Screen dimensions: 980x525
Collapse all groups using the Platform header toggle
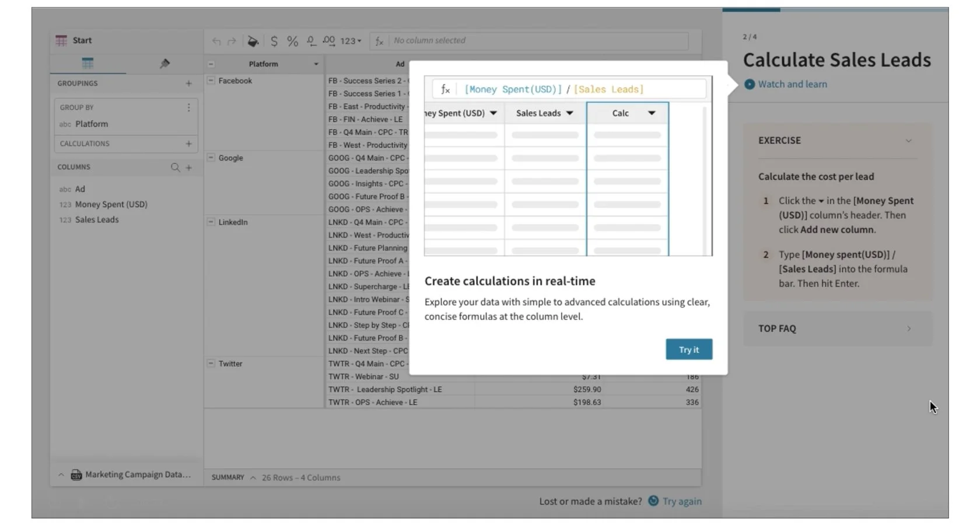click(211, 64)
